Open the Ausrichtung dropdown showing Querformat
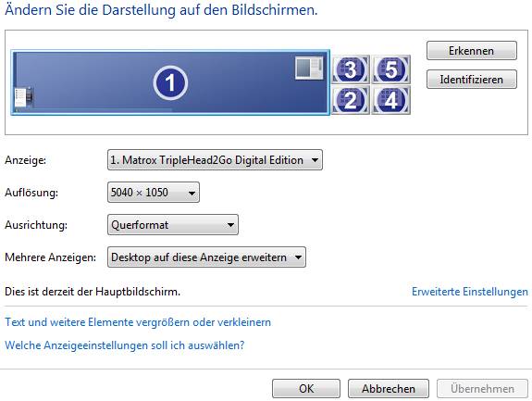Screen dimensions: 532x401 (x=173, y=225)
